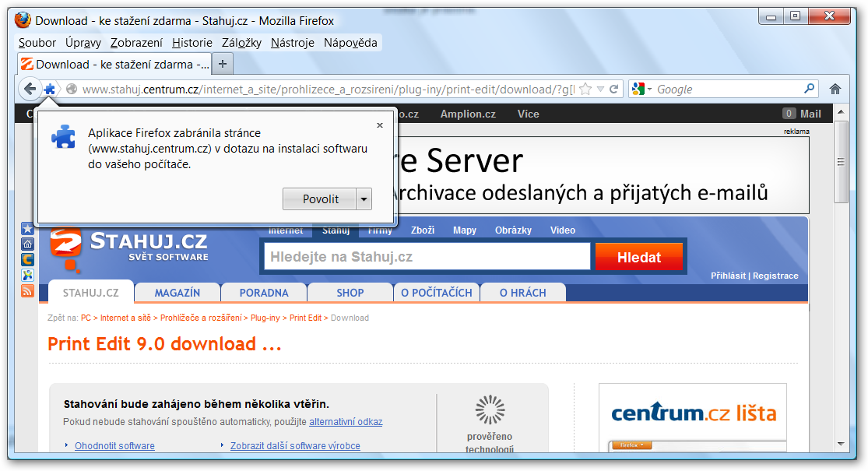Click Zobrazit další software výrobce link
The height and width of the screenshot is (471, 868).
[x=295, y=445]
